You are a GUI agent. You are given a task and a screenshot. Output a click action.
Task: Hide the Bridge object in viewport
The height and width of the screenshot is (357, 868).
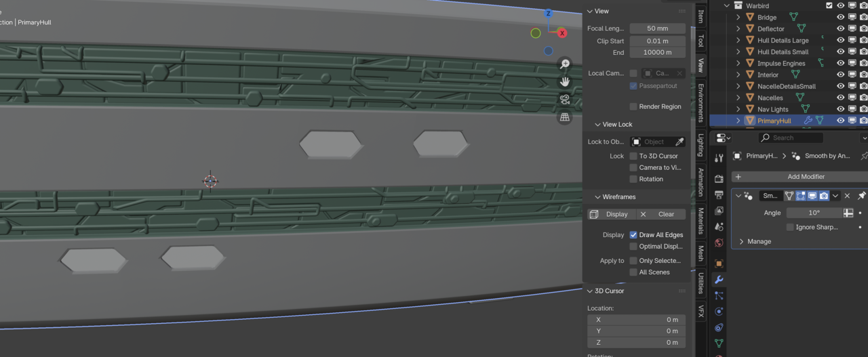tap(840, 17)
